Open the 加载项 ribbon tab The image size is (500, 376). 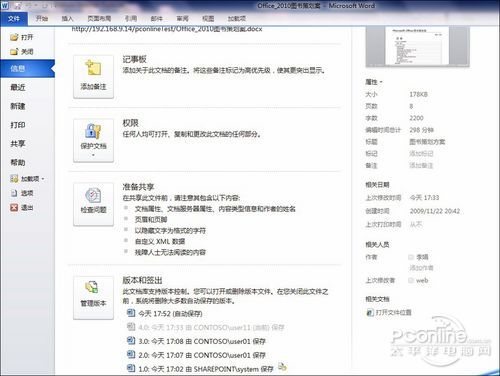pyautogui.click(x=237, y=19)
